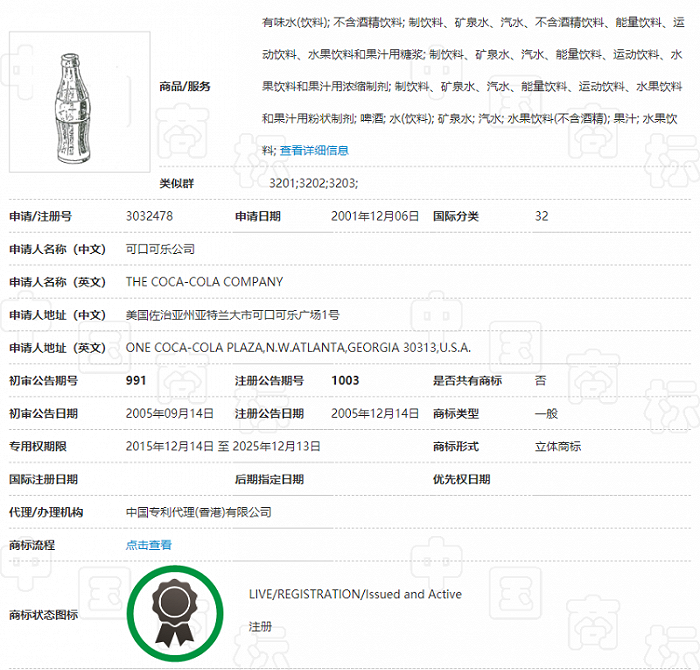Click preliminary announcement issue number 991
700x670 pixels.
point(137,381)
